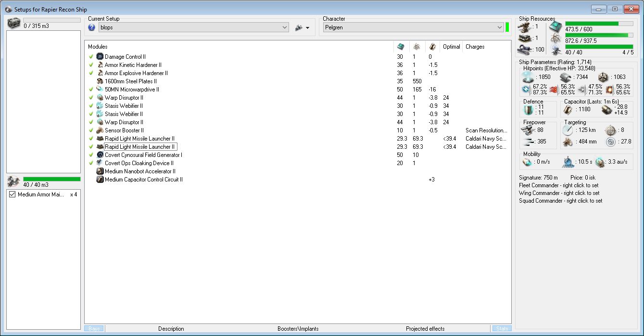Click the Covert Cynosural Field Generator icon
Viewport: 644px width, 336px height.
click(x=100, y=155)
